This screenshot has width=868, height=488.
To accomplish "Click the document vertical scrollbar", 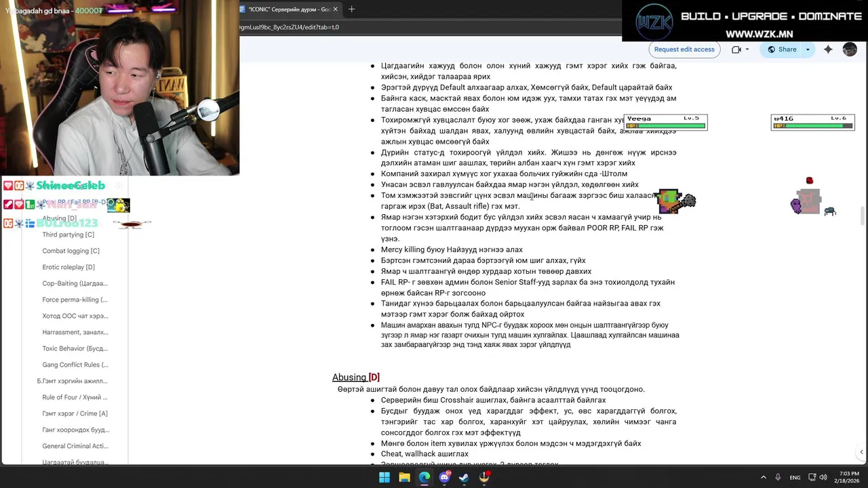I will (x=863, y=217).
